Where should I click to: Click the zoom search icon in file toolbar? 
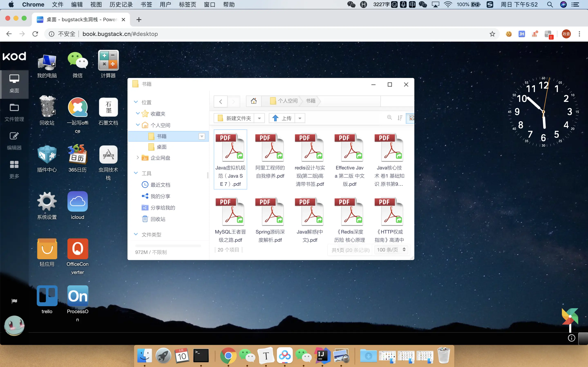[x=389, y=118]
